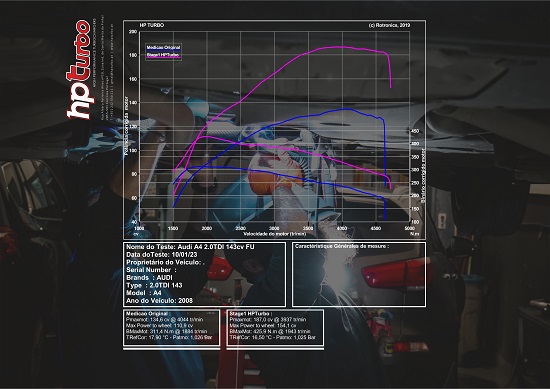The width and height of the screenshot is (550, 389).
Task: Click the 'Nome do Teste: Audi A4 2.0TDI 143cv FU' line
Action: tap(190, 247)
